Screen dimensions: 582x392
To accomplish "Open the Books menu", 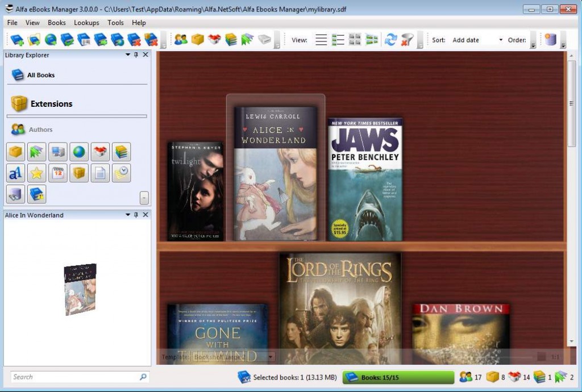I will 56,23.
